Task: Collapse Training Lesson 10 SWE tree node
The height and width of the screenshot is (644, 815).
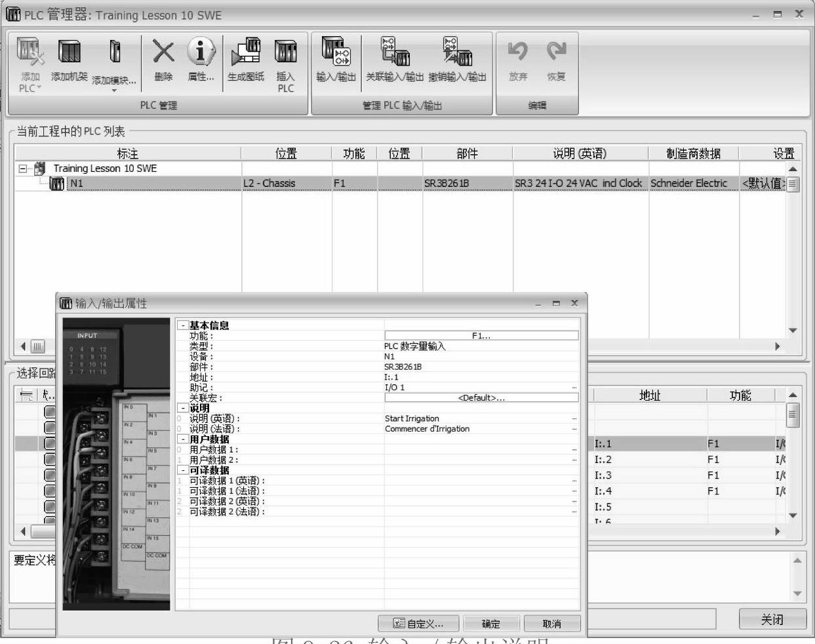Action: coord(23,169)
